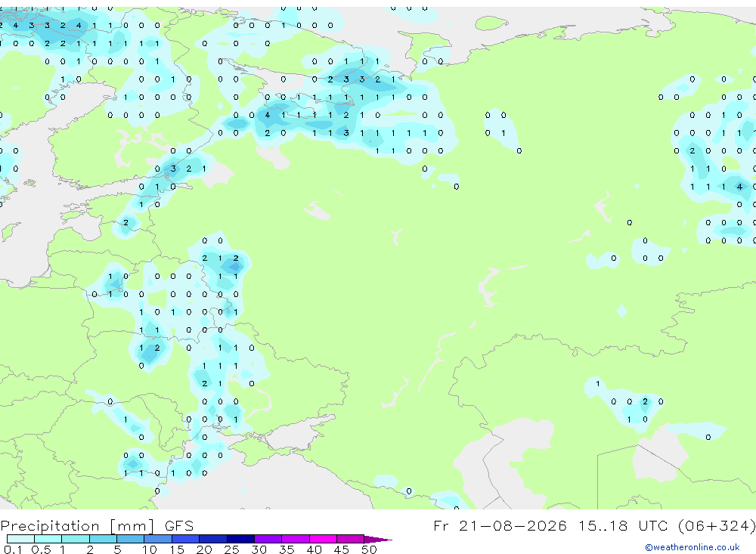Click the 'GFS' model label
Screen dimensions: 756x554
point(179,525)
